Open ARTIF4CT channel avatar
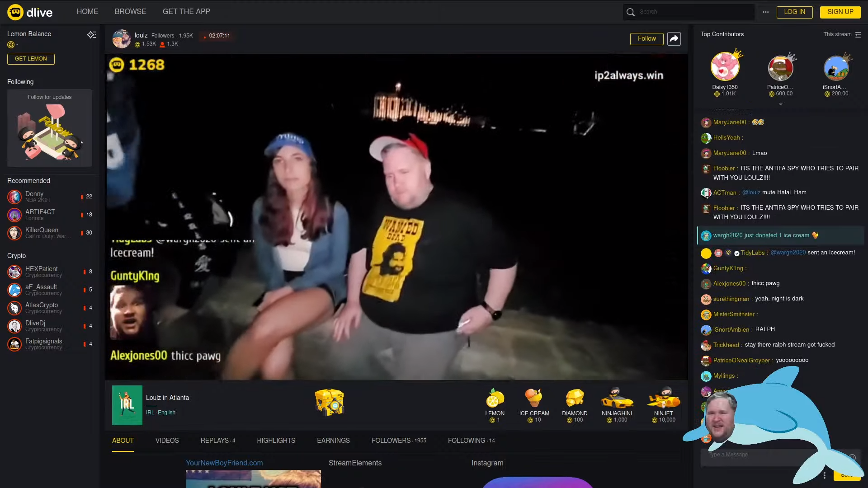Image resolution: width=868 pixels, height=488 pixels. (x=14, y=215)
